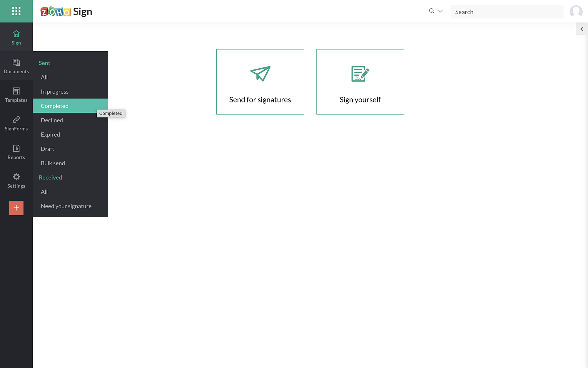This screenshot has height=368, width=588.
Task: Open the apps grid launcher icon
Action: [x=16, y=11]
